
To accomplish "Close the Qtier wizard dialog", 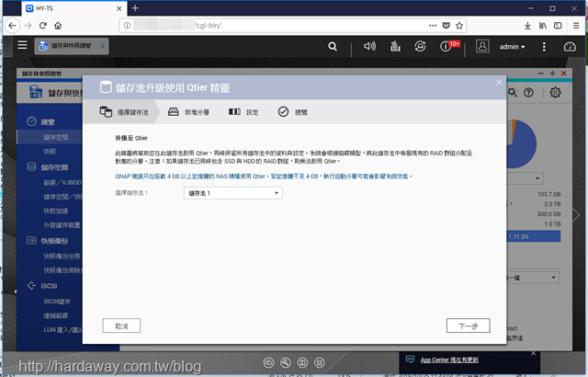I will click(499, 83).
